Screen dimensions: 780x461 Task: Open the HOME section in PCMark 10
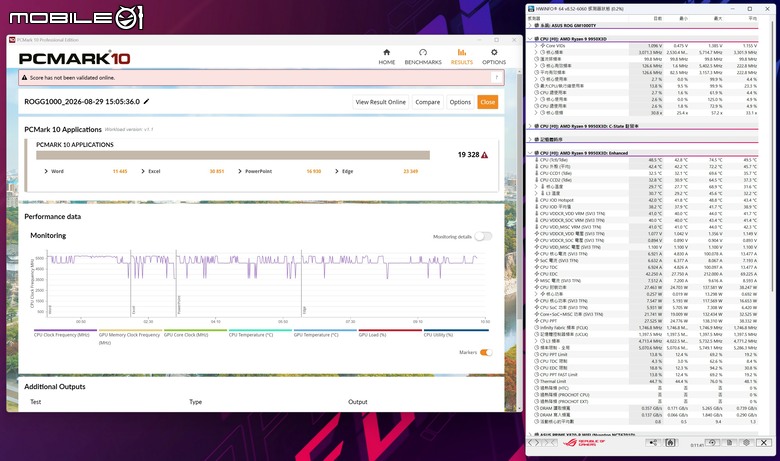(387, 57)
